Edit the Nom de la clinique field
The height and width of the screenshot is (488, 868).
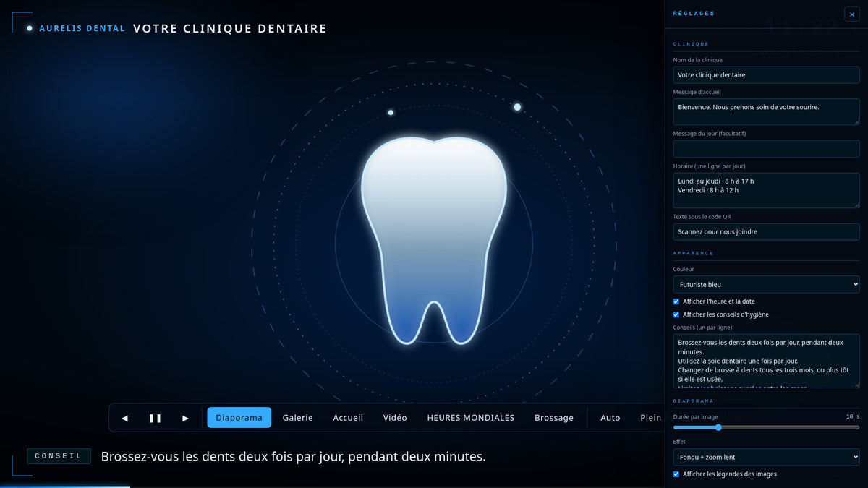[766, 75]
